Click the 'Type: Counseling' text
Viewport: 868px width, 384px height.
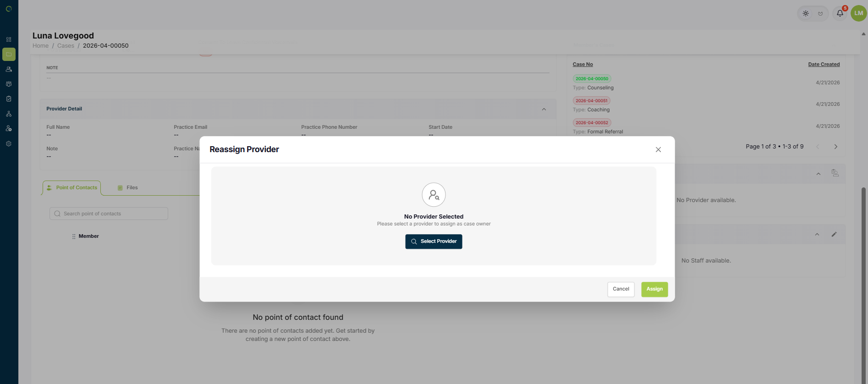[x=593, y=88]
